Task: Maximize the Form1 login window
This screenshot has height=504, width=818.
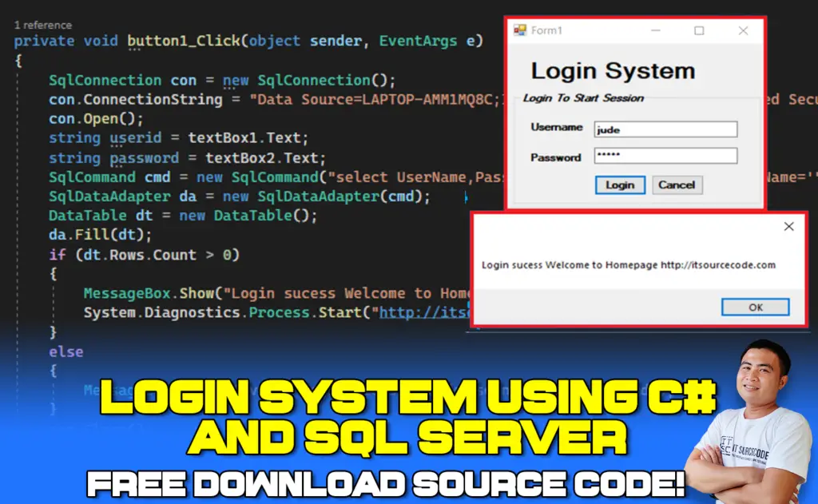Action: tap(699, 30)
